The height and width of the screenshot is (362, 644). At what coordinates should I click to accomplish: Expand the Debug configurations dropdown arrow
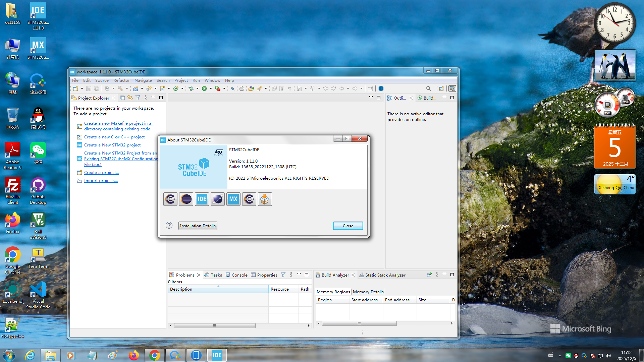coord(197,88)
